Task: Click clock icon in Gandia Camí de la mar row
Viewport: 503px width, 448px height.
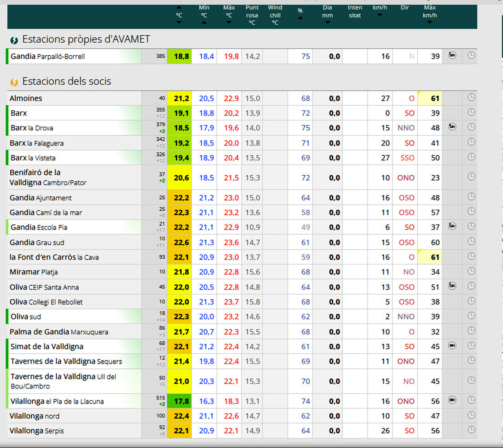Action: click(x=471, y=211)
